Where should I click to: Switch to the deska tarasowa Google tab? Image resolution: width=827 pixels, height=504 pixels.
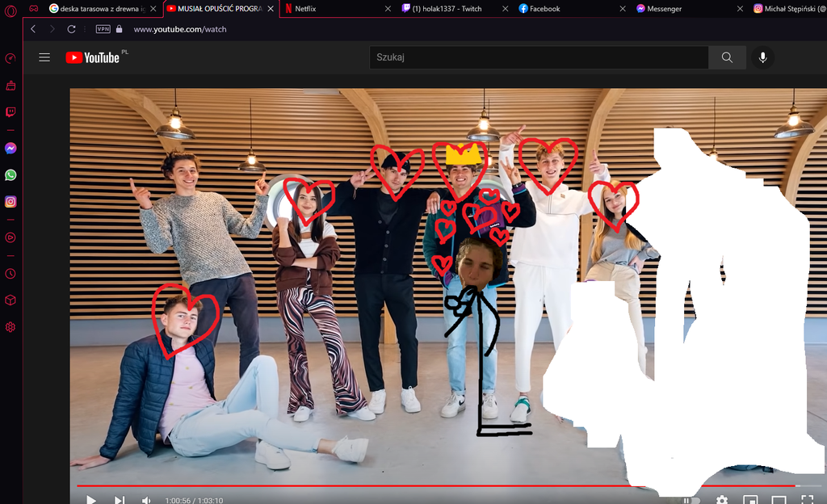pos(102,8)
